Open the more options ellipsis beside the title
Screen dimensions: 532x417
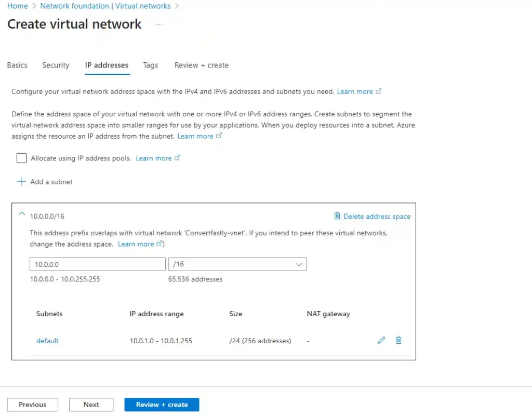pos(159,24)
